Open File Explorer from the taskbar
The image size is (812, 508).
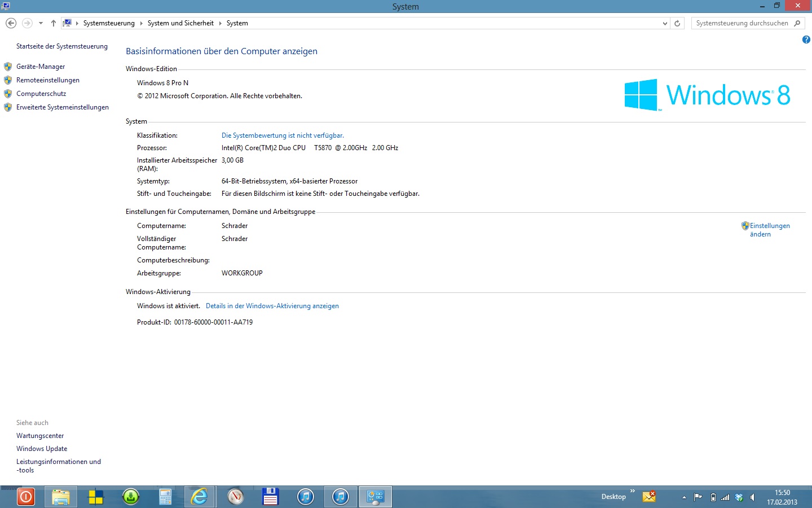point(61,497)
